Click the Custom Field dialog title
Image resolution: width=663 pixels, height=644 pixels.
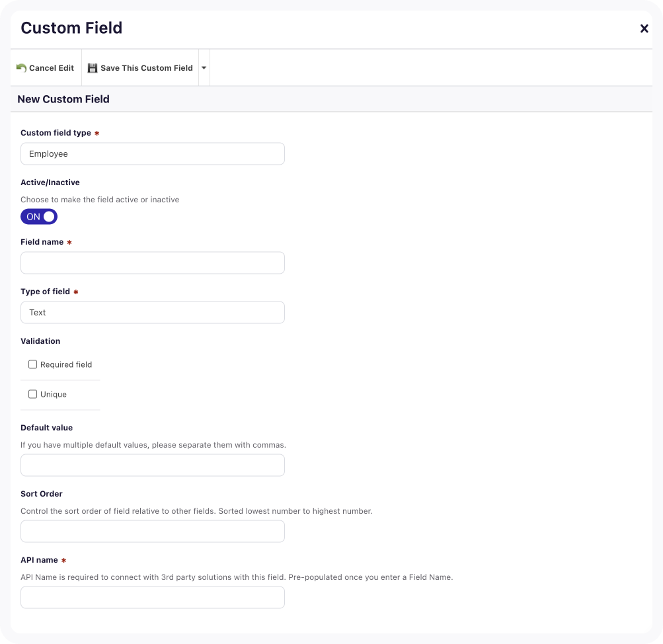71,28
